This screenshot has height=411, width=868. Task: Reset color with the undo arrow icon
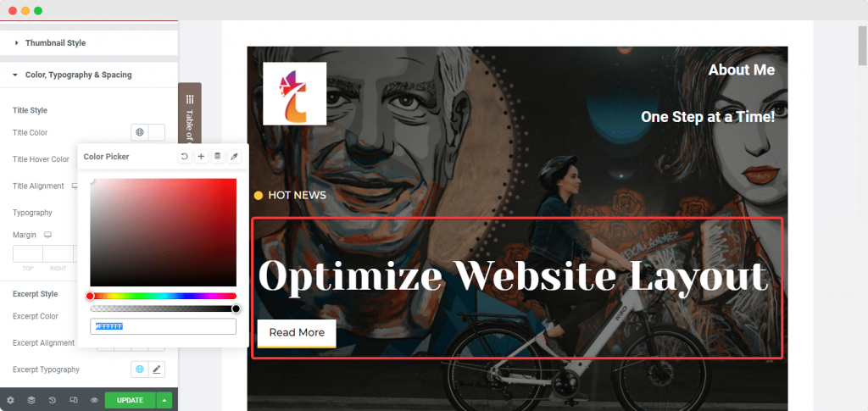pyautogui.click(x=184, y=157)
